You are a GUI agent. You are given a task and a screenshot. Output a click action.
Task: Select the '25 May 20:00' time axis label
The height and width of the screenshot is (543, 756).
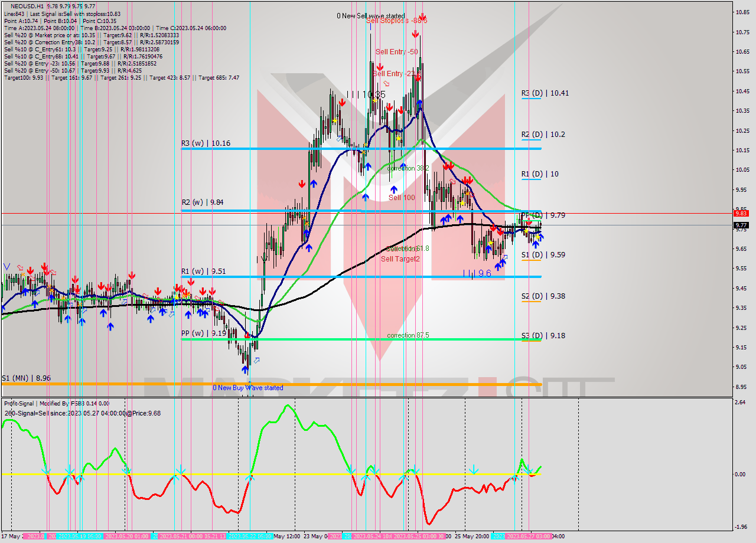[471, 537]
